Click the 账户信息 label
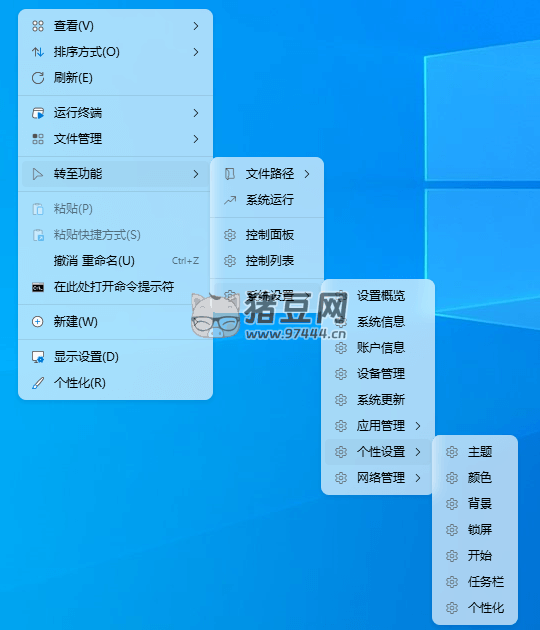 point(381,348)
